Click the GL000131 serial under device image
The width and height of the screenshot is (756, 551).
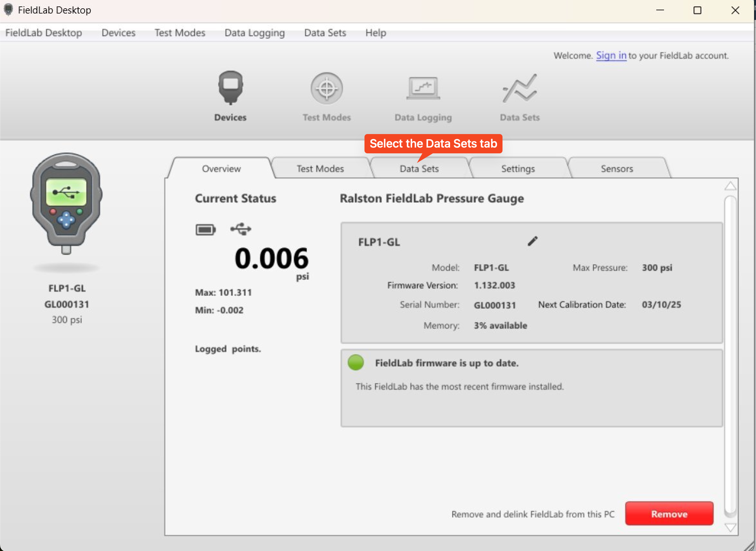click(67, 304)
